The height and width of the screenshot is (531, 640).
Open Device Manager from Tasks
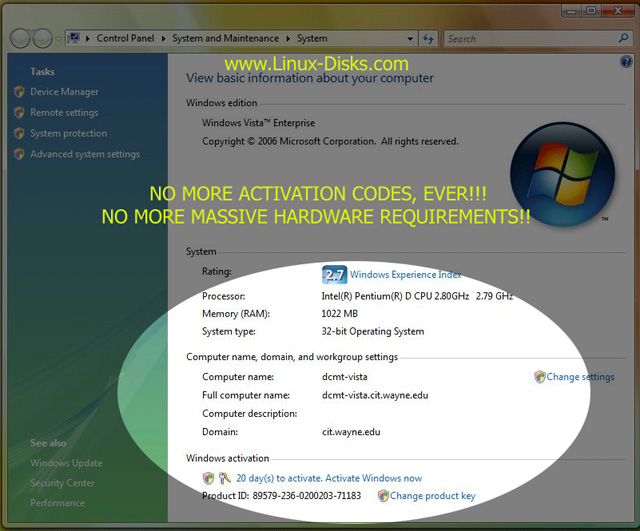pos(64,92)
